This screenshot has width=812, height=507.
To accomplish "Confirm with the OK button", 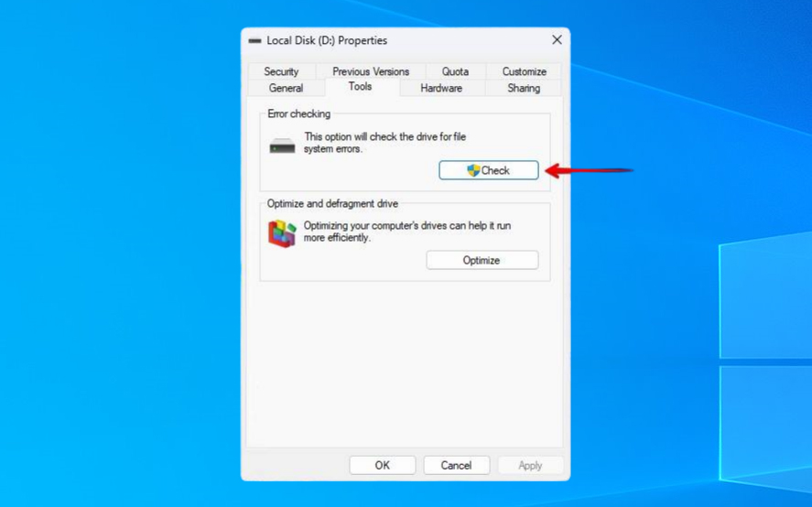I will click(383, 465).
